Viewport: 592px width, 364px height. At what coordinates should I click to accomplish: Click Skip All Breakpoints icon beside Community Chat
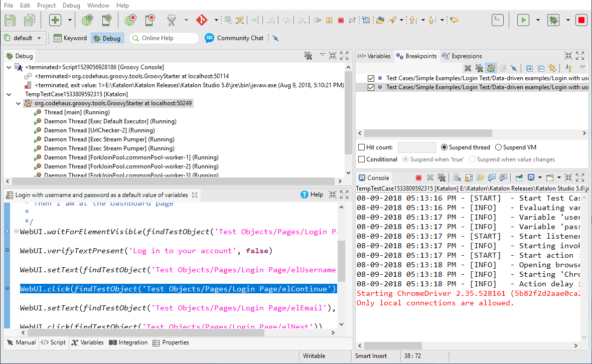pos(275,38)
